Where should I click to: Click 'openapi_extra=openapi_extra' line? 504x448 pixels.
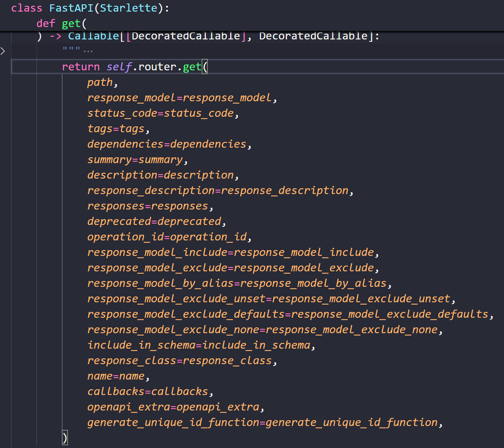click(176, 407)
